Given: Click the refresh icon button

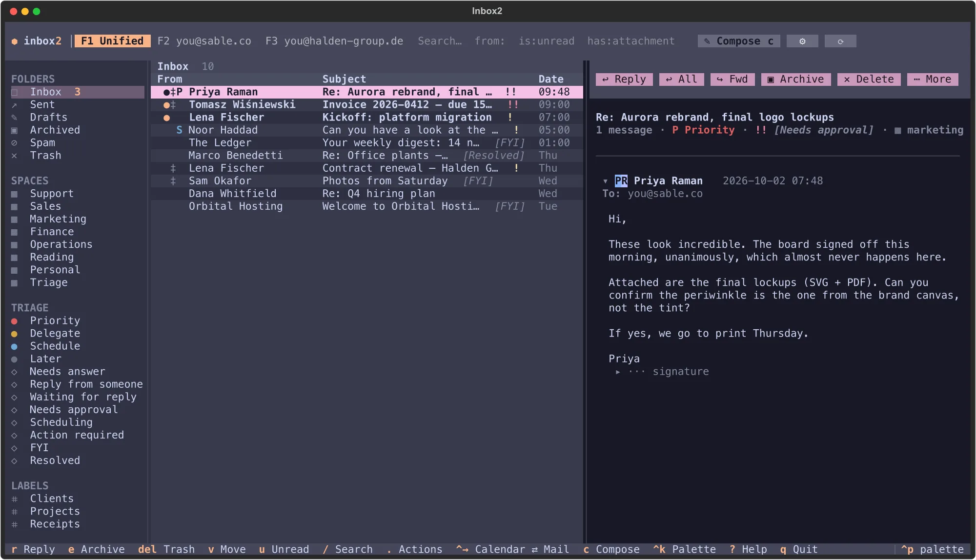Looking at the screenshot, I should click(840, 41).
